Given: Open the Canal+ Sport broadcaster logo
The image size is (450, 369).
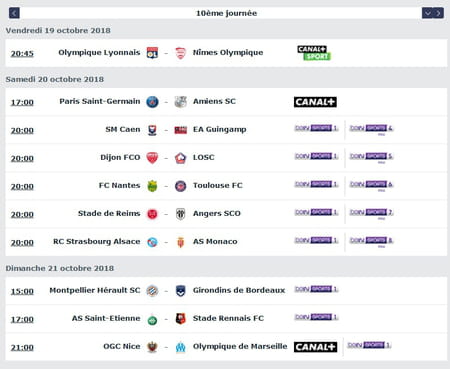Looking at the screenshot, I should (x=314, y=53).
